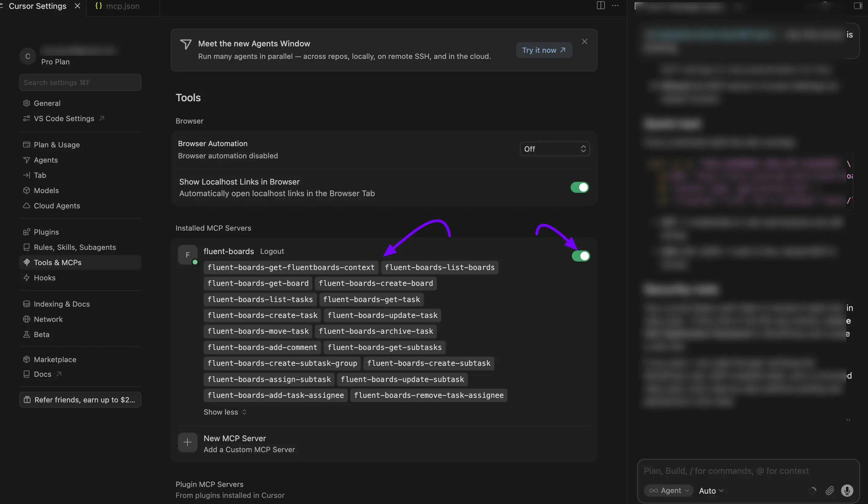
Task: Click the secondary sidebar toggle icon
Action: [x=858, y=5]
